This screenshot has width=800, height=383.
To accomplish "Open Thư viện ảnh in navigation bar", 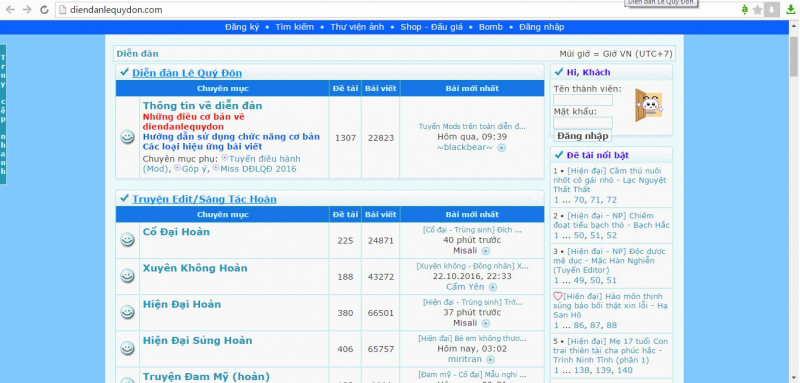I will coord(357,27).
